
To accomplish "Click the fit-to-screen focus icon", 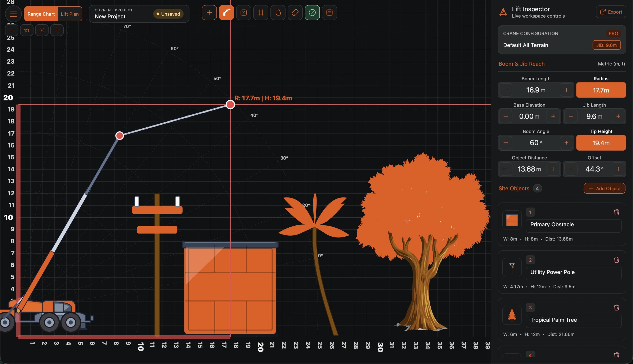I will 42,30.
